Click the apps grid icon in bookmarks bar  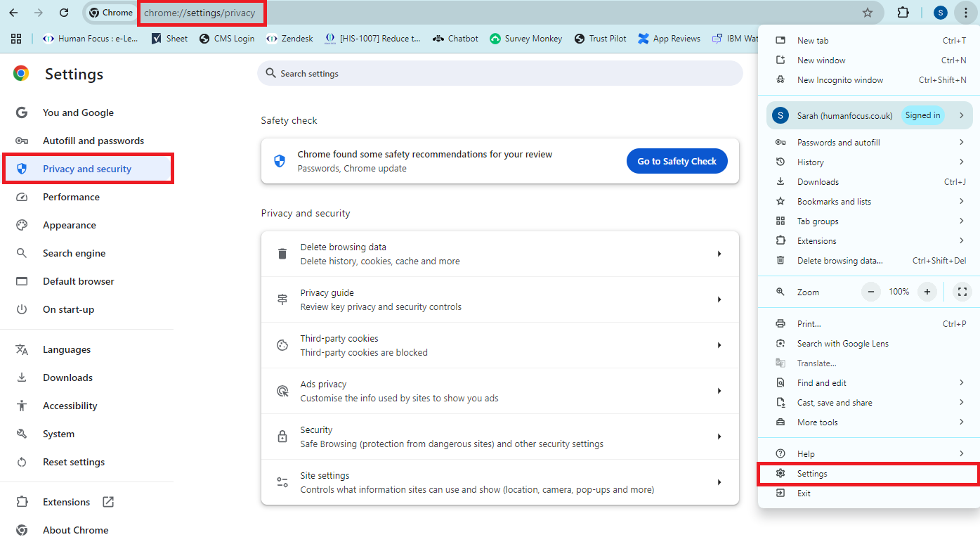[16, 39]
